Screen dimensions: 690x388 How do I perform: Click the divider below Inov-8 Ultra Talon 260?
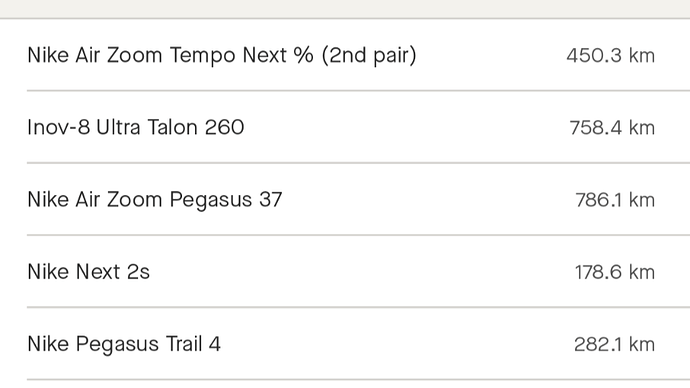pos(358,163)
